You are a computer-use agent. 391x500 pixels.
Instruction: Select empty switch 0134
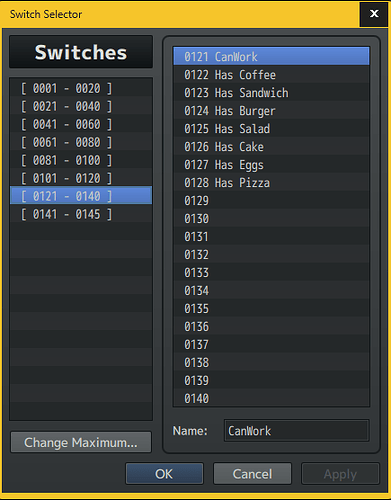[271, 291]
